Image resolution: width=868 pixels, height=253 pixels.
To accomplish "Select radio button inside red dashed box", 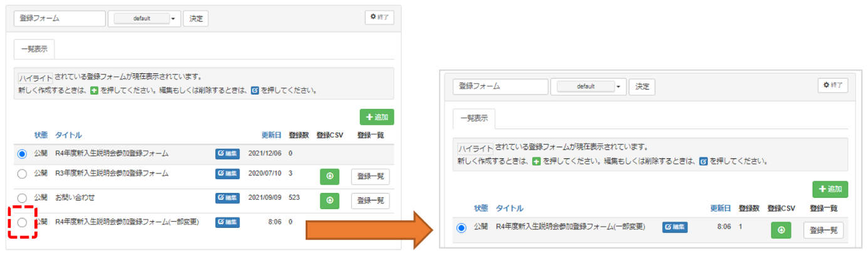I will pos(23,222).
